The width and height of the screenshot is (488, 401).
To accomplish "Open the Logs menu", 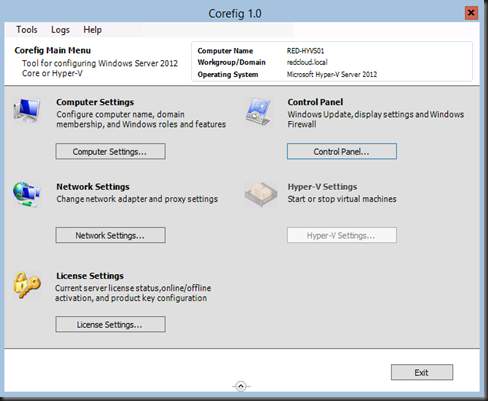I will pos(60,30).
